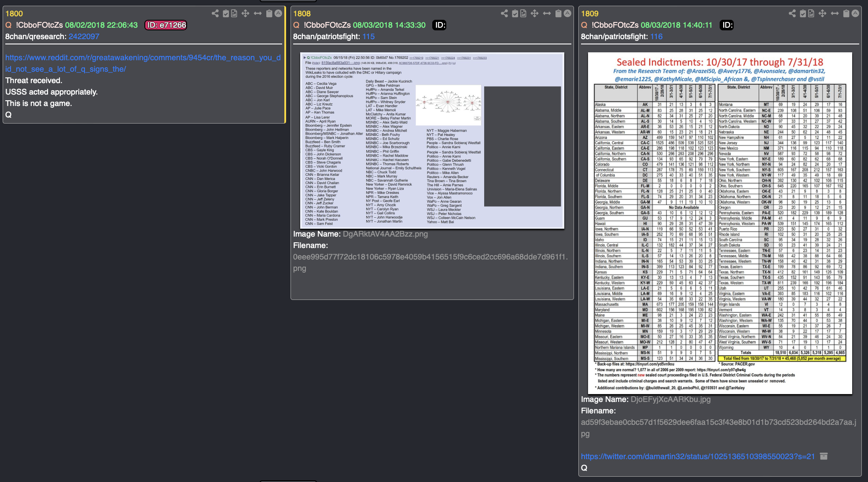Screen dimensions: 868x482
Task: Click the Q signature at end of post 1809
Action: (584, 468)
